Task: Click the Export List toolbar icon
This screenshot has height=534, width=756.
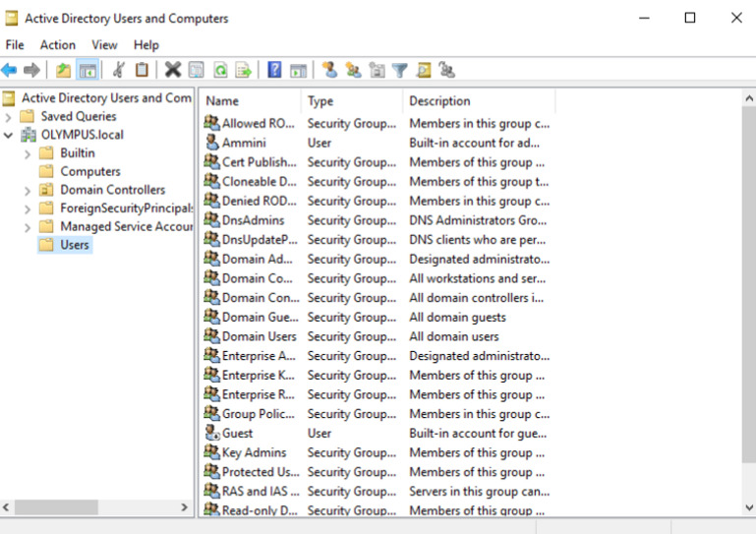Action: (x=243, y=70)
